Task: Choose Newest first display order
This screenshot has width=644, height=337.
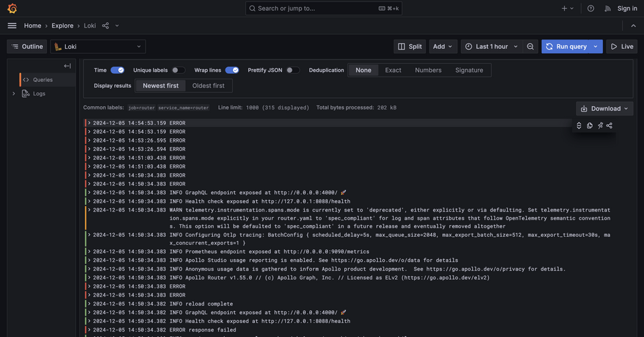Action: pos(160,85)
